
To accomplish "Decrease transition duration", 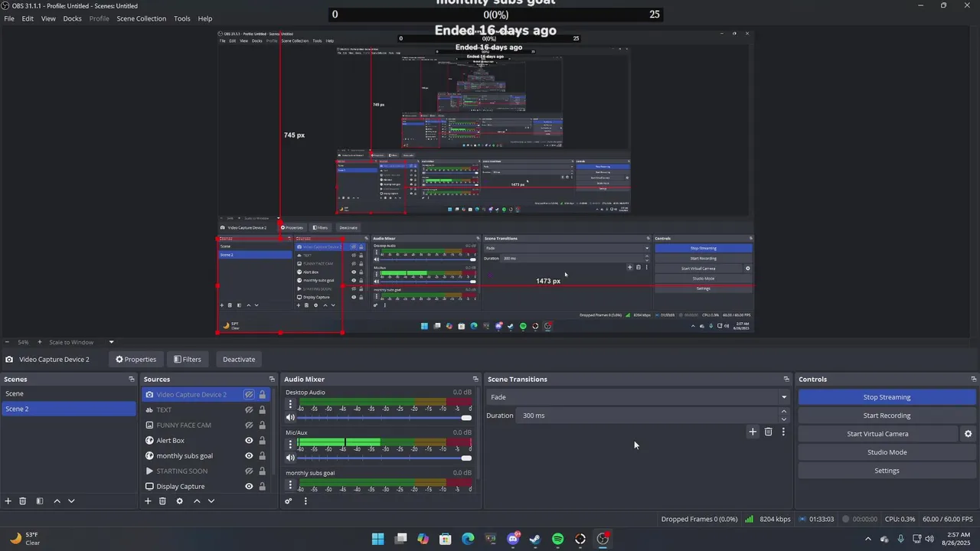I will pos(783,419).
